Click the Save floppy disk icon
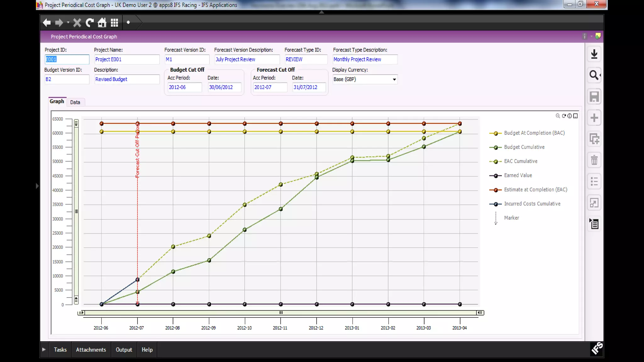Viewport: 644px width, 362px height. point(594,96)
